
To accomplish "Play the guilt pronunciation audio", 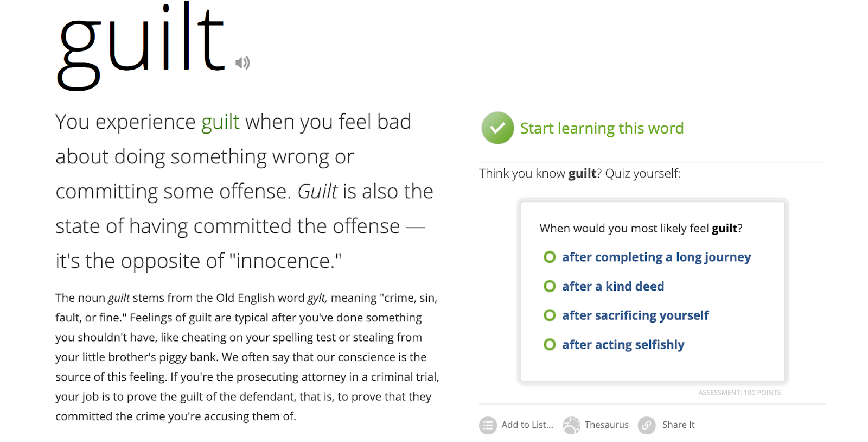I will pyautogui.click(x=242, y=62).
